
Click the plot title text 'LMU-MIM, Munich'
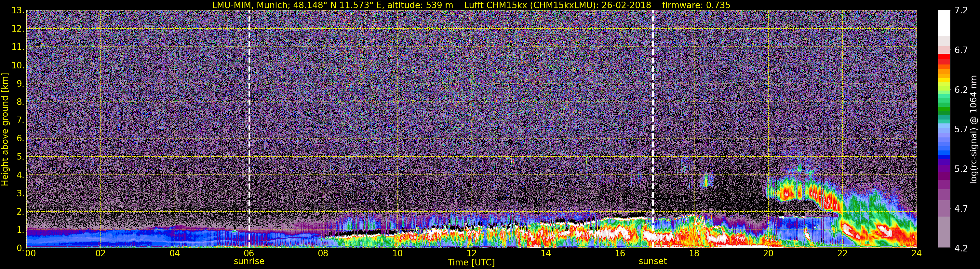[x=250, y=5]
